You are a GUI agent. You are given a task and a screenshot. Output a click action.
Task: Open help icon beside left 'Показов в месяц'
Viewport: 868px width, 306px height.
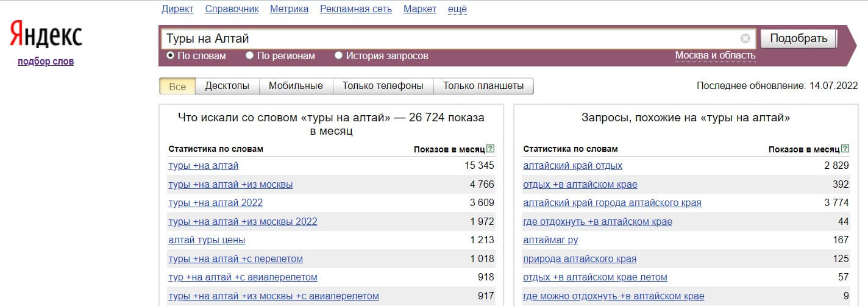(491, 149)
